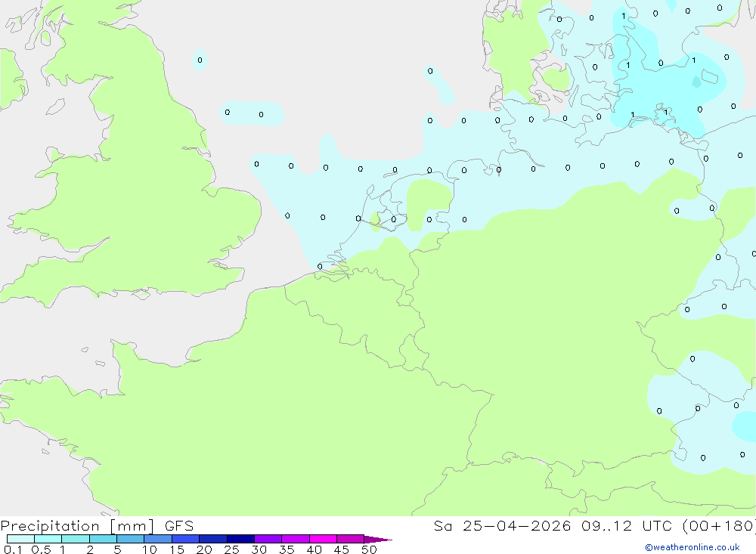
Task: Click the '35' legend scale label
Action: [x=287, y=549]
